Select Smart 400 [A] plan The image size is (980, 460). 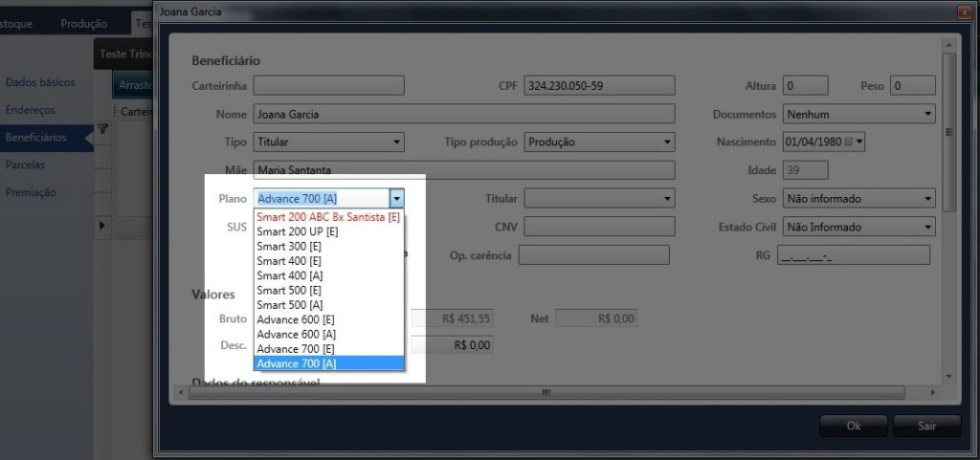(x=329, y=275)
